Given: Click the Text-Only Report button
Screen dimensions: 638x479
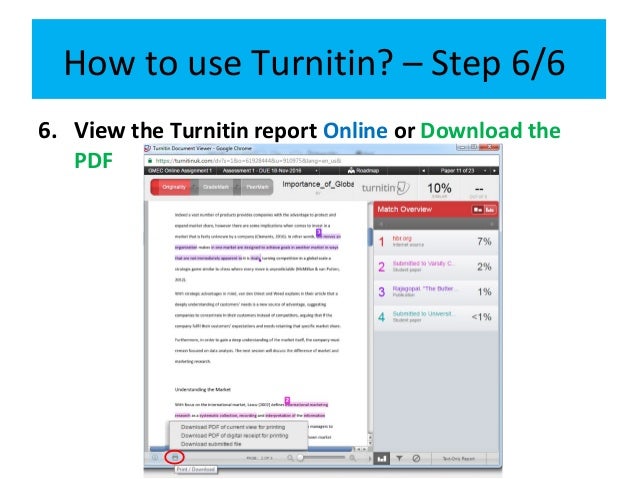Looking at the screenshot, I should (459, 459).
